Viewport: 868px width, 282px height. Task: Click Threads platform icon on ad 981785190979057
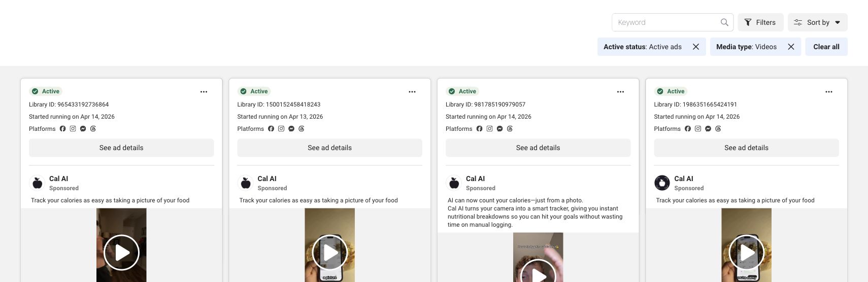[510, 129]
